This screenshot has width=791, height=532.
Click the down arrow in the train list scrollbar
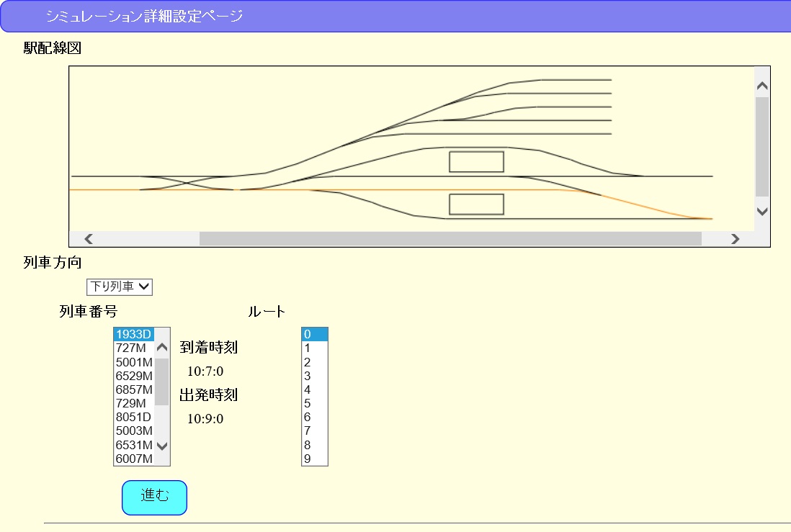point(162,447)
